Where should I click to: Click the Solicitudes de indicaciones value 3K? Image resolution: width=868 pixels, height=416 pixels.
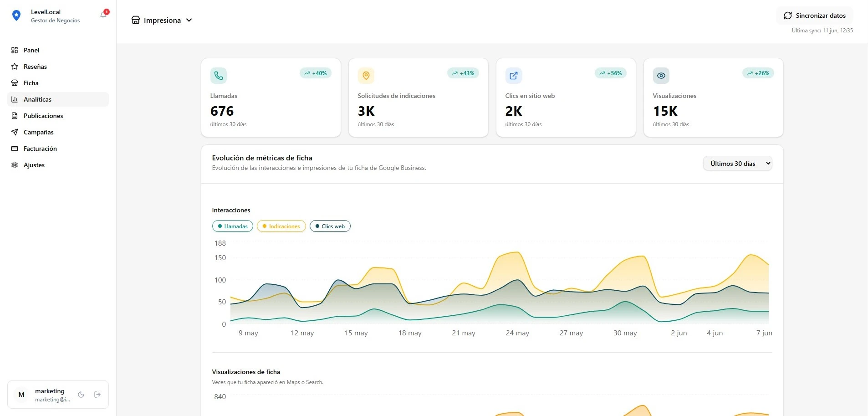[366, 111]
